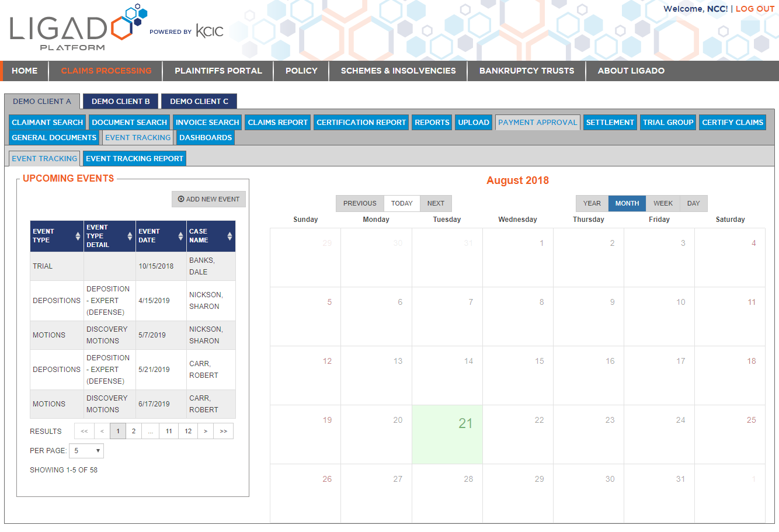Open the Dashboards tab
Viewport: 779px width, 532px height.
[x=206, y=137]
